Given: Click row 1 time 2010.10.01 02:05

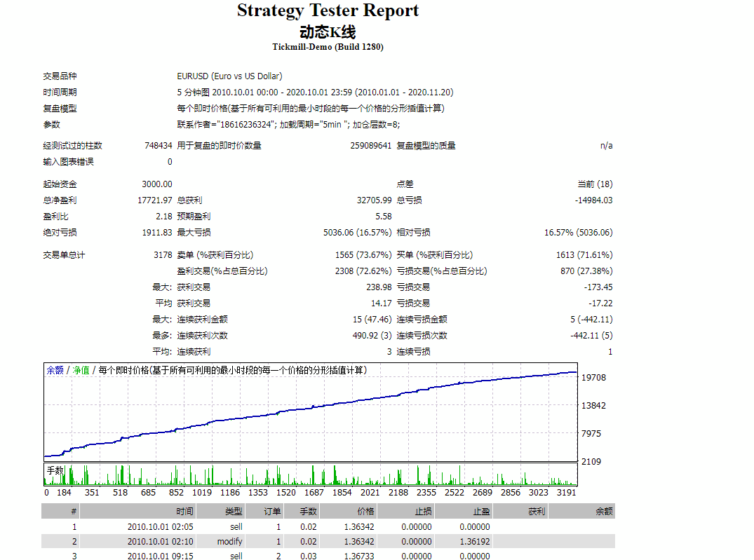Looking at the screenshot, I should coord(160,527).
